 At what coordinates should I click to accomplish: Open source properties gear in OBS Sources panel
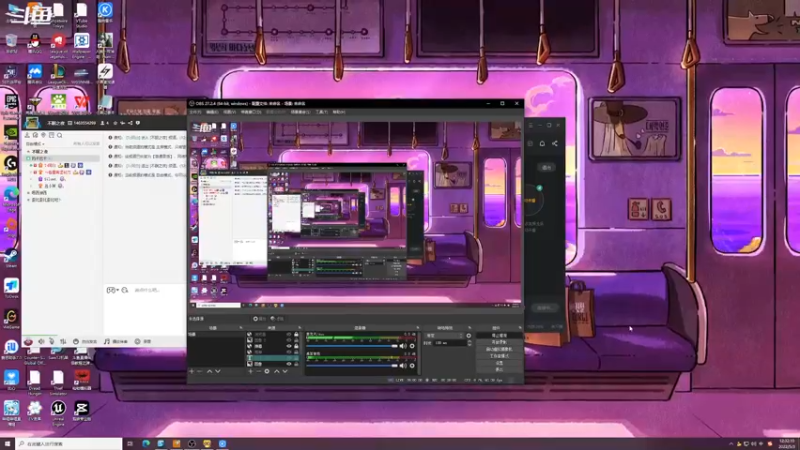[x=267, y=371]
